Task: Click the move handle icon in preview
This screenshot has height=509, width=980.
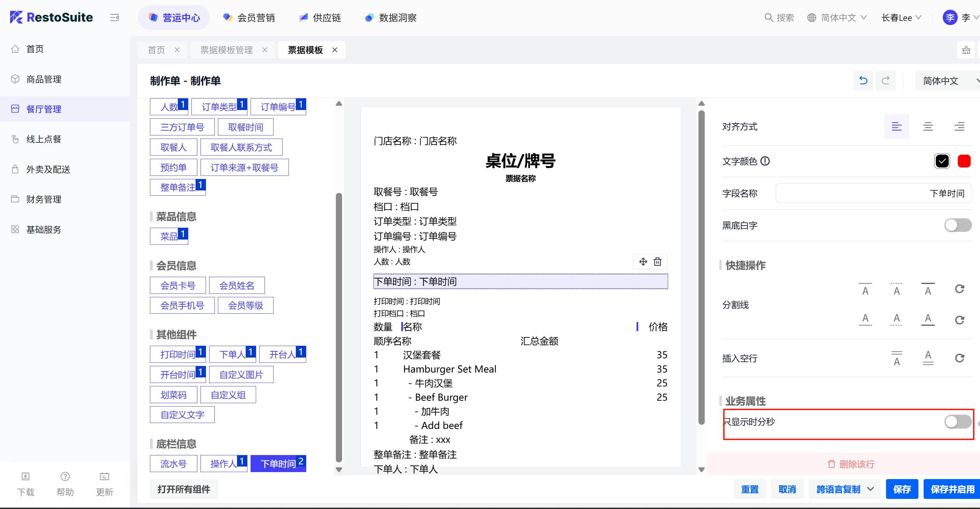Action: 643,261
